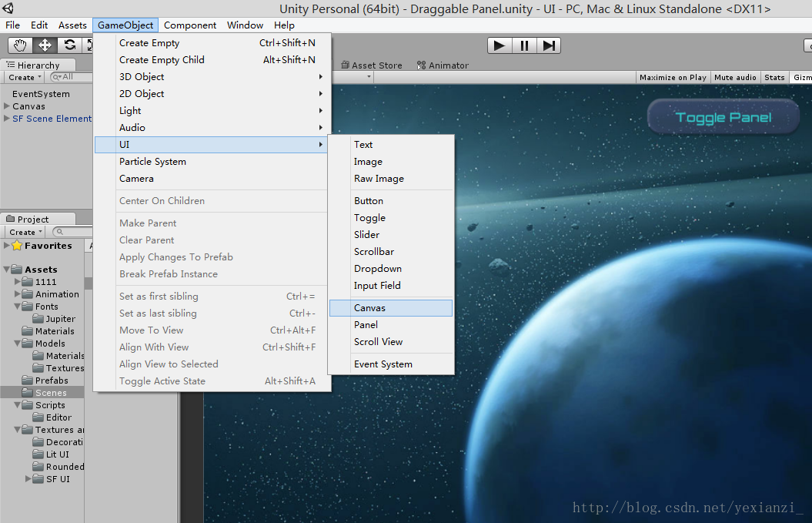Screen dimensions: 812x523
Task: Open the Edit menu
Action: [x=38, y=25]
